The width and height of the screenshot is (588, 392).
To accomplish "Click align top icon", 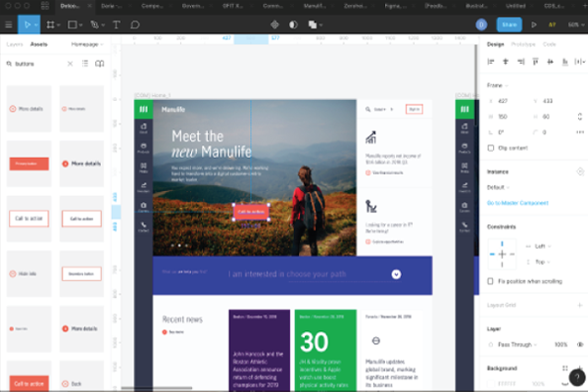I will coord(535,62).
